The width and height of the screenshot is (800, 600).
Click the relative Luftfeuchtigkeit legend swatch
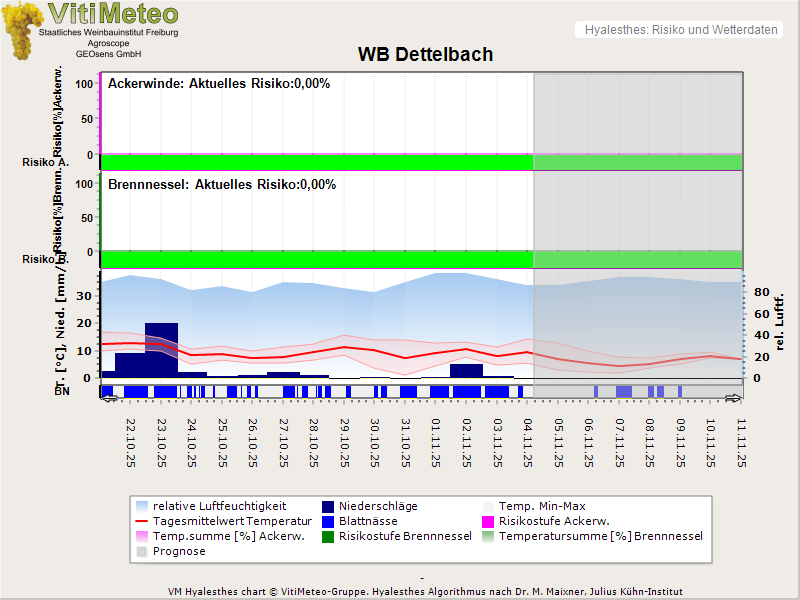141,507
